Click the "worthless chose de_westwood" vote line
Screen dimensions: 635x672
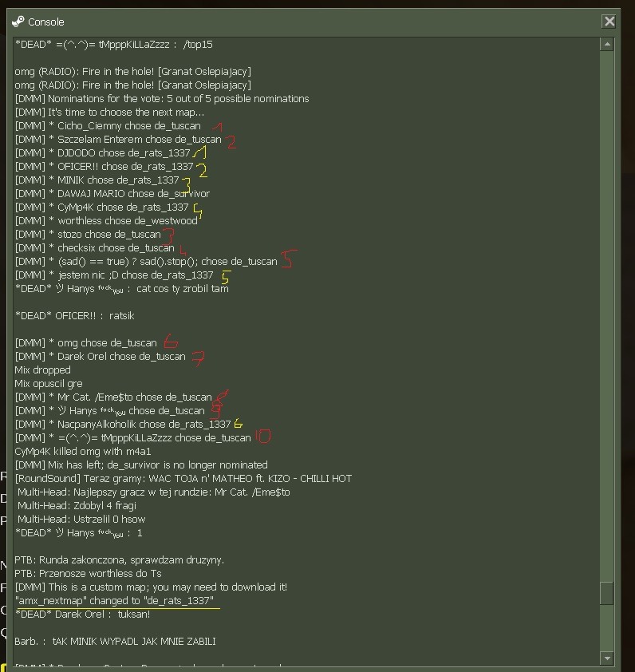(x=106, y=221)
